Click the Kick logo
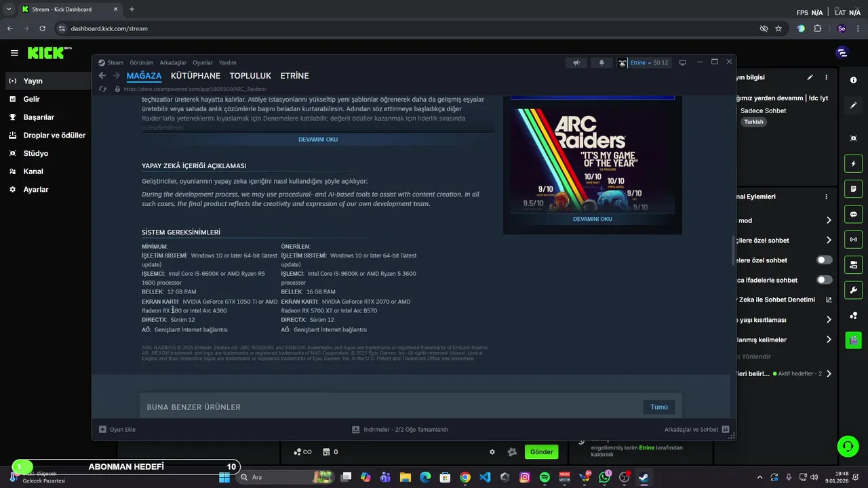The width and height of the screenshot is (868, 488). (x=49, y=53)
